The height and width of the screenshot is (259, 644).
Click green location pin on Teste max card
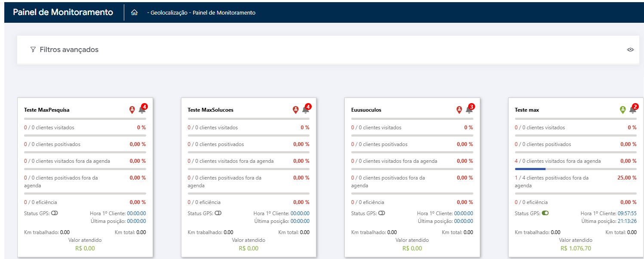623,110
